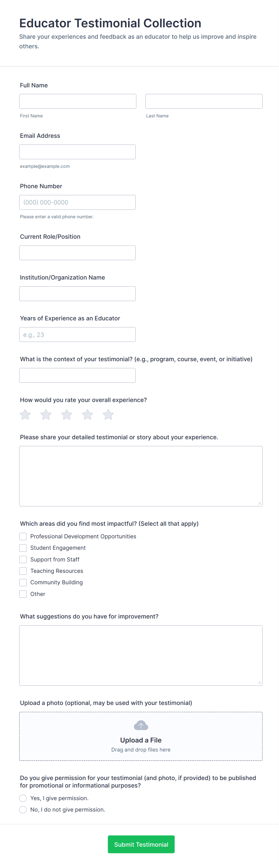Submit the testimonial form
This screenshot has width=279, height=868.
click(141, 844)
